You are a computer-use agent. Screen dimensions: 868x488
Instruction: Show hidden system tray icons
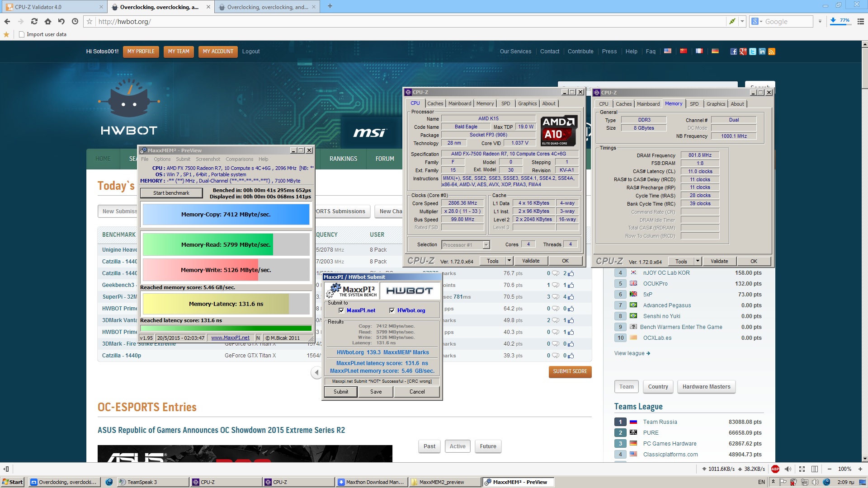773,482
